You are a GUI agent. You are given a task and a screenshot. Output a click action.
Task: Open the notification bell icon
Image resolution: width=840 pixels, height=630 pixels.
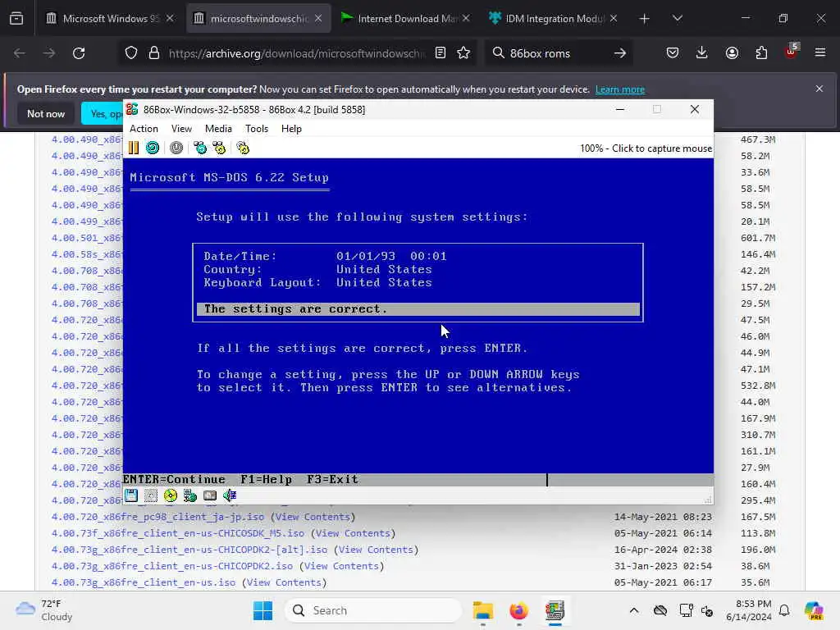tap(784, 610)
